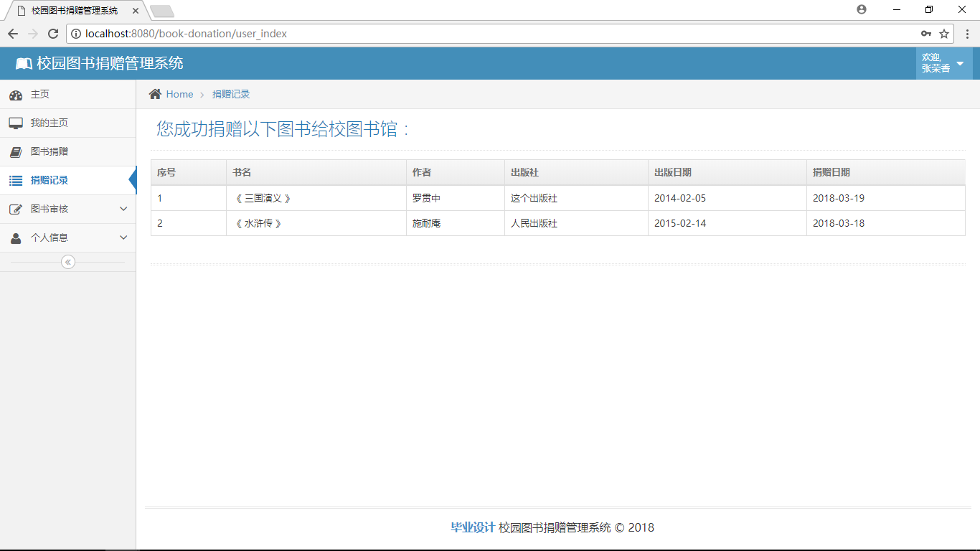Click the publish date 2014-02-05
The image size is (980, 551).
[680, 198]
